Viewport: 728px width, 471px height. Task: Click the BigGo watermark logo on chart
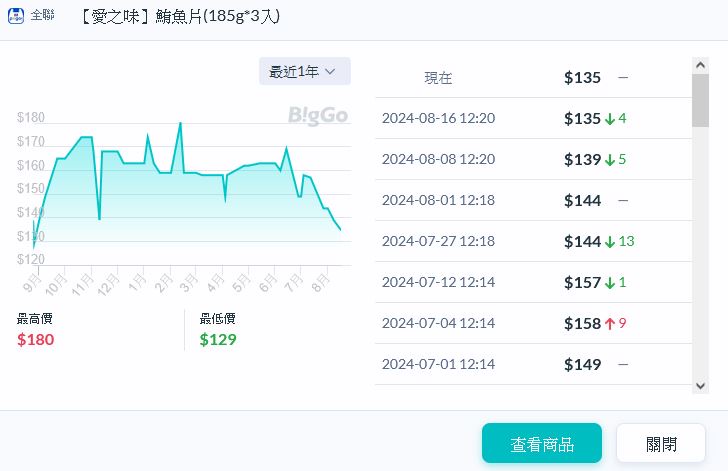point(318,116)
